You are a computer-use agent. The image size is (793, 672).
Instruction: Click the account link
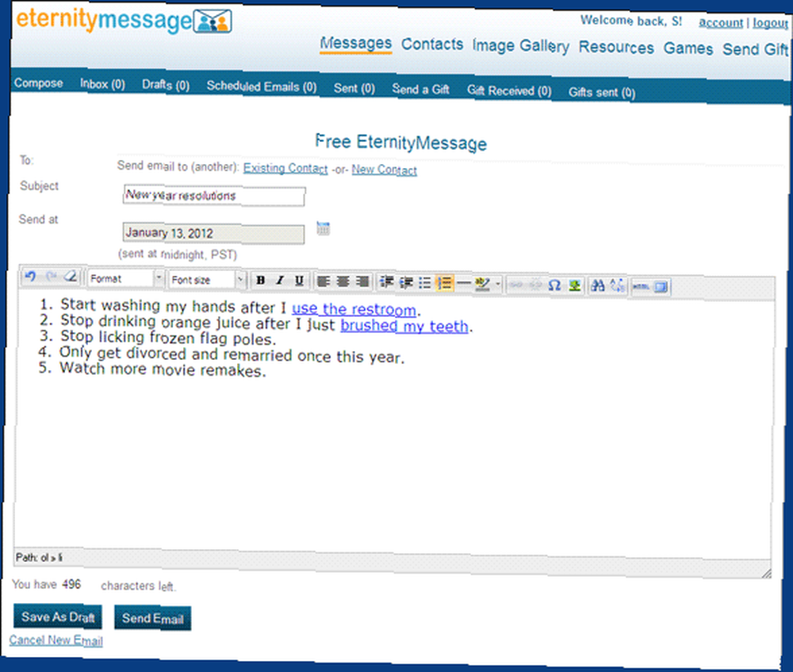coord(721,23)
